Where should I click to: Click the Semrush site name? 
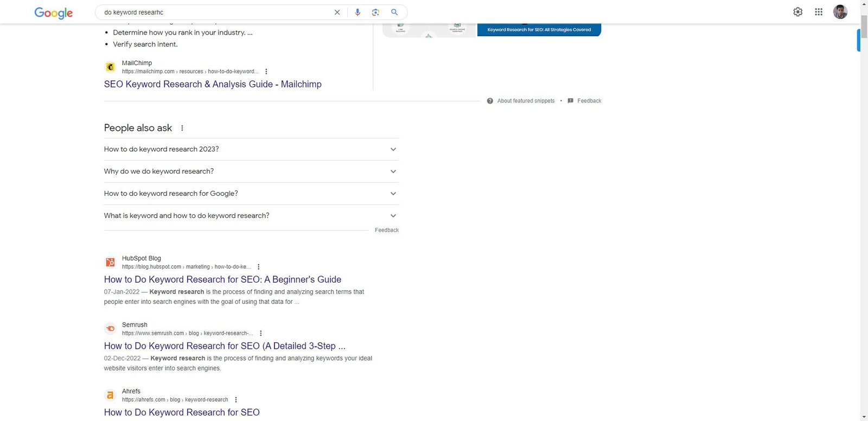tap(135, 325)
